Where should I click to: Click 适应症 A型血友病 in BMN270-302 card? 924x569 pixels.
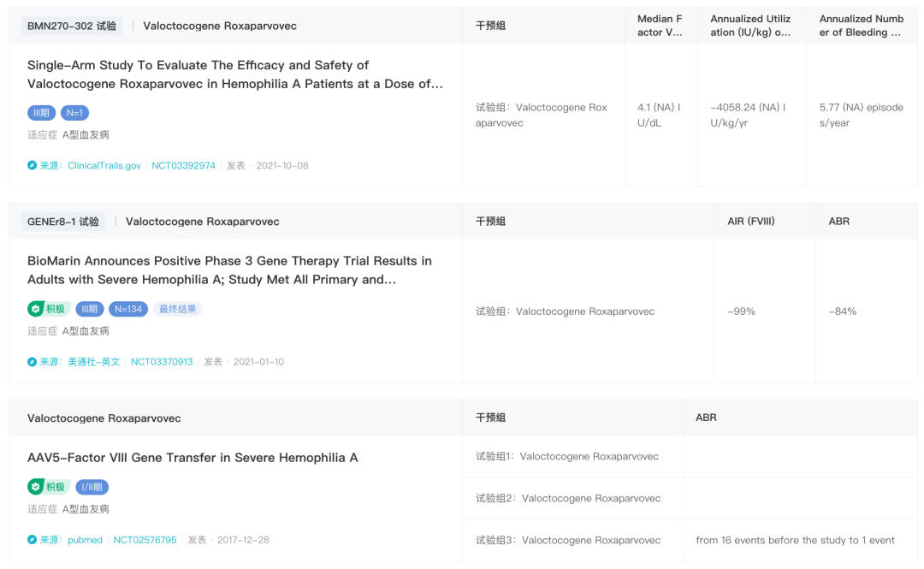[68, 135]
